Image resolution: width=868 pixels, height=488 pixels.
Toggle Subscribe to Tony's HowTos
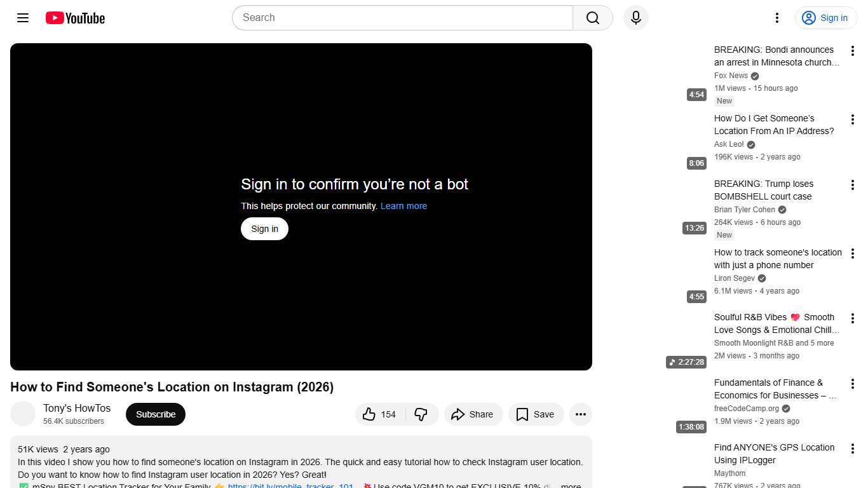[x=155, y=414]
